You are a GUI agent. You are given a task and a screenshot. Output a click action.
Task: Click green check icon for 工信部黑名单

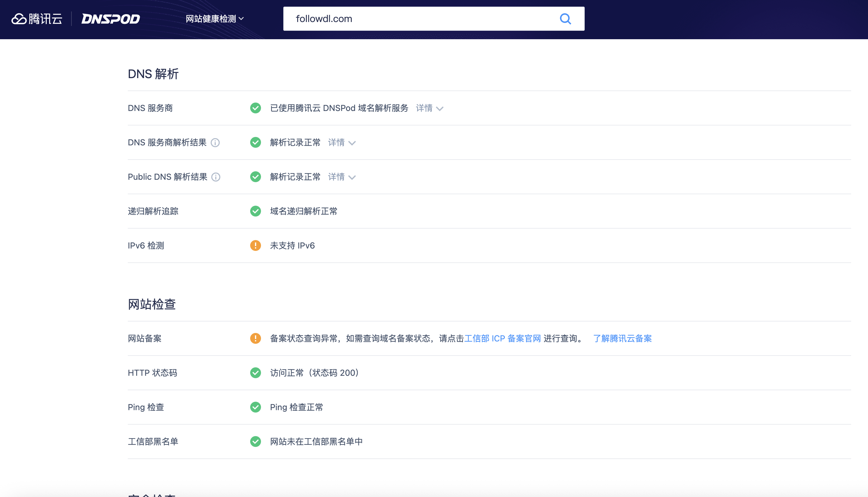click(256, 442)
